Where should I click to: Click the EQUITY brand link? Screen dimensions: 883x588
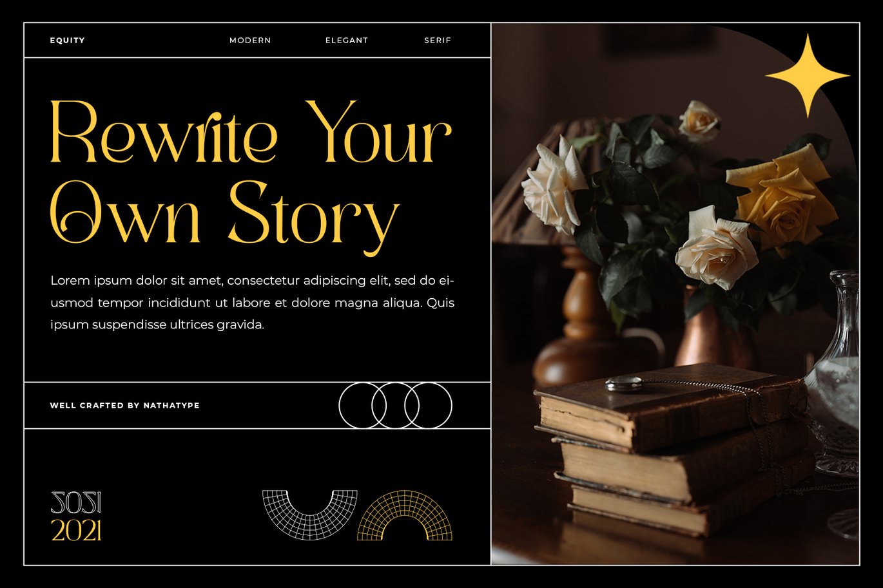point(67,40)
